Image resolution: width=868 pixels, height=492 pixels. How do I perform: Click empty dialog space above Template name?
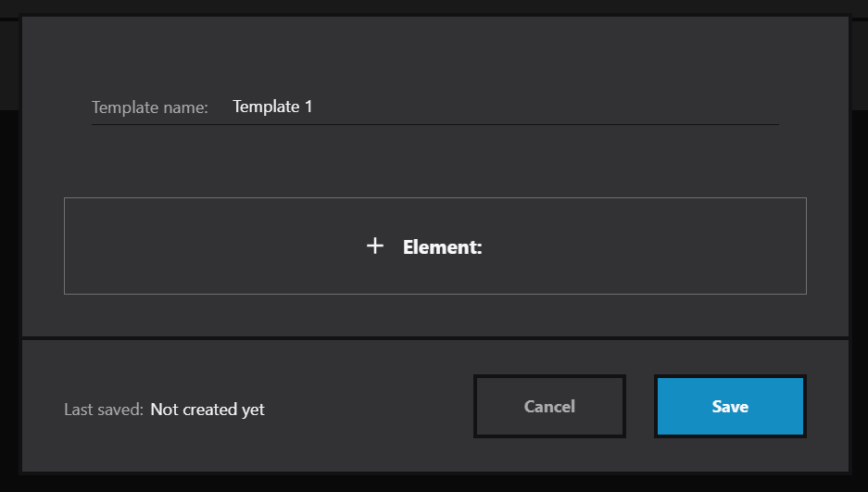[x=435, y=56]
